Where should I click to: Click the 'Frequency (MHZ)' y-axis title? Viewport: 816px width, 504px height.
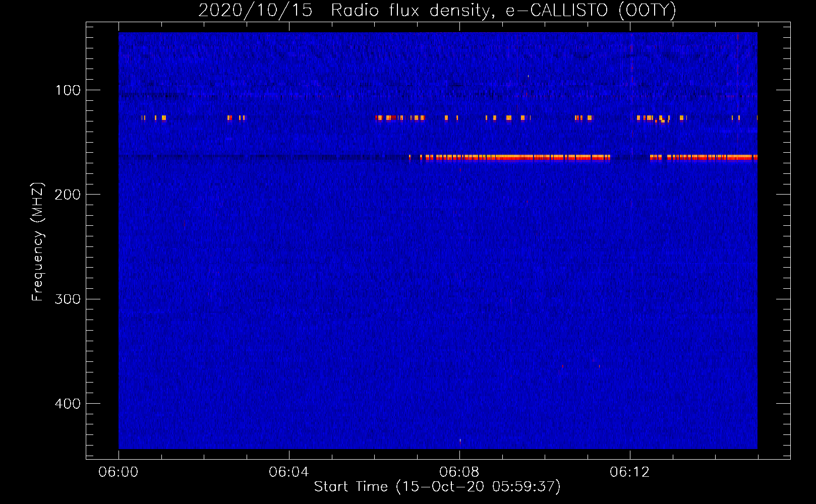coord(38,241)
